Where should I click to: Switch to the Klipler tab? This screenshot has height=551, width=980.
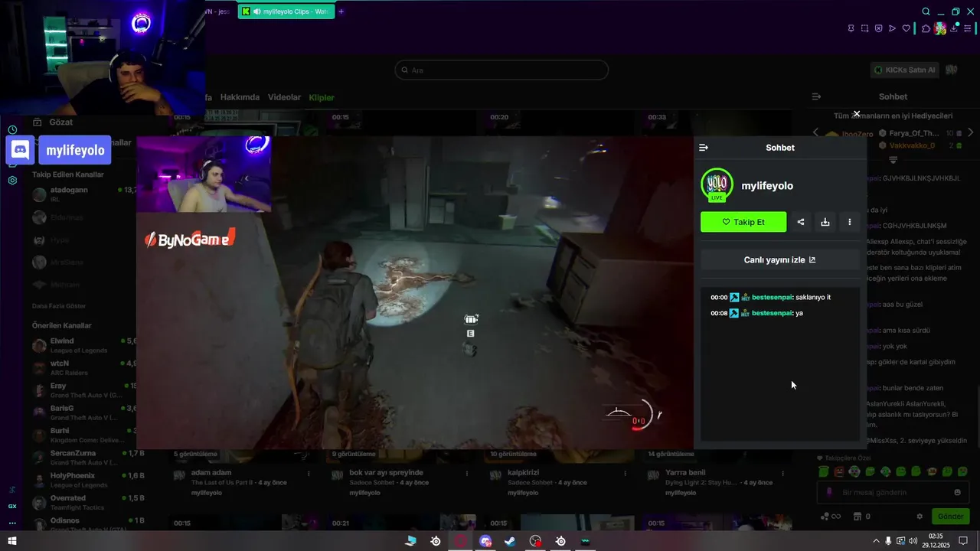click(x=322, y=97)
